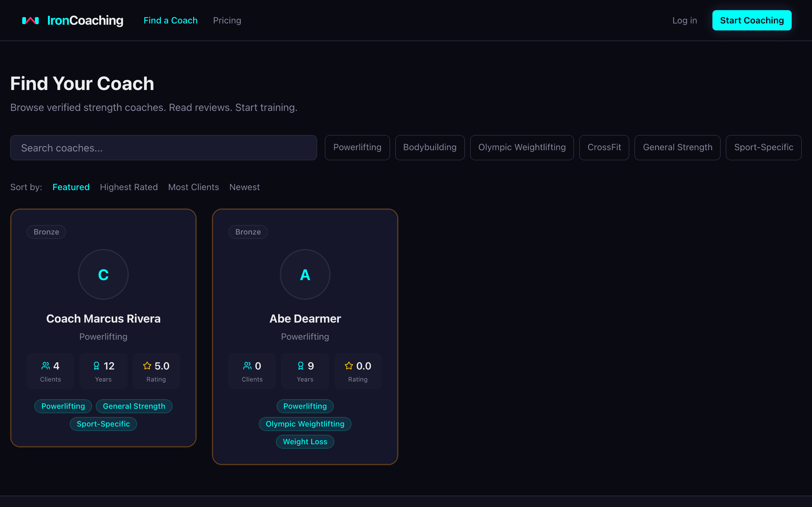The width and height of the screenshot is (812, 507).
Task: Click clients icon on Abe Dearmer card
Action: point(247,366)
